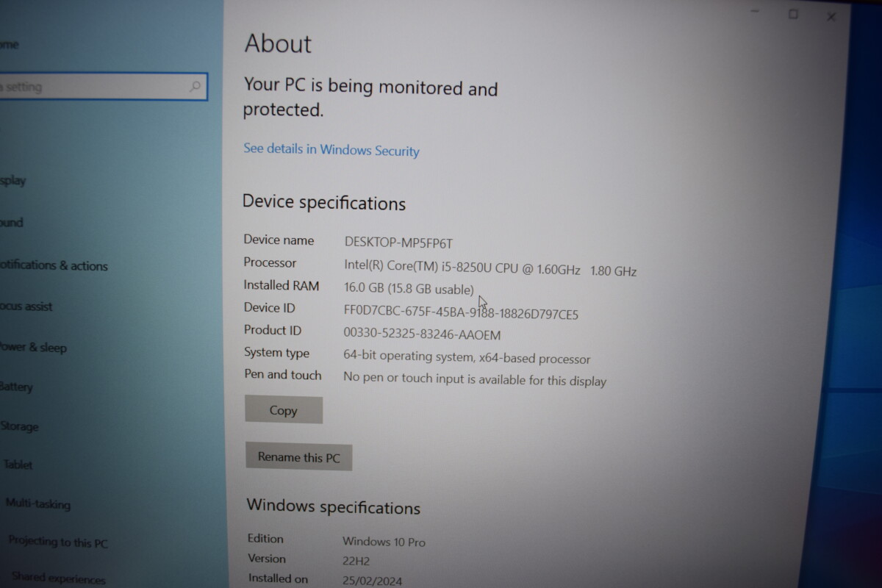
Task: Click installed RAM value 16.0 GB
Action: (409, 289)
